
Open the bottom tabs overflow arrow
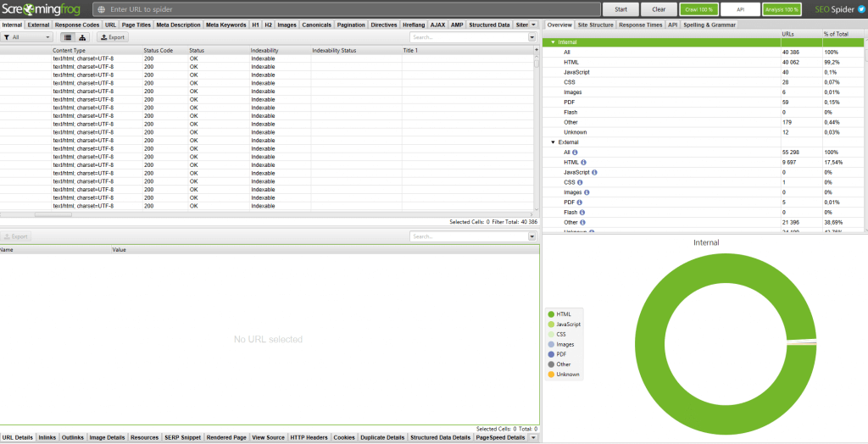coord(533,438)
